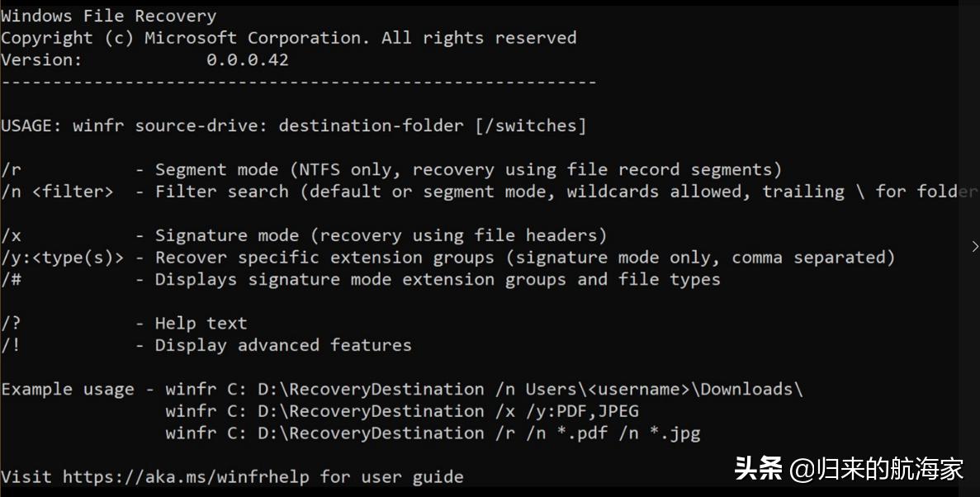The height and width of the screenshot is (497, 980).
Task: Click the /# switch description line
Action: click(x=360, y=279)
